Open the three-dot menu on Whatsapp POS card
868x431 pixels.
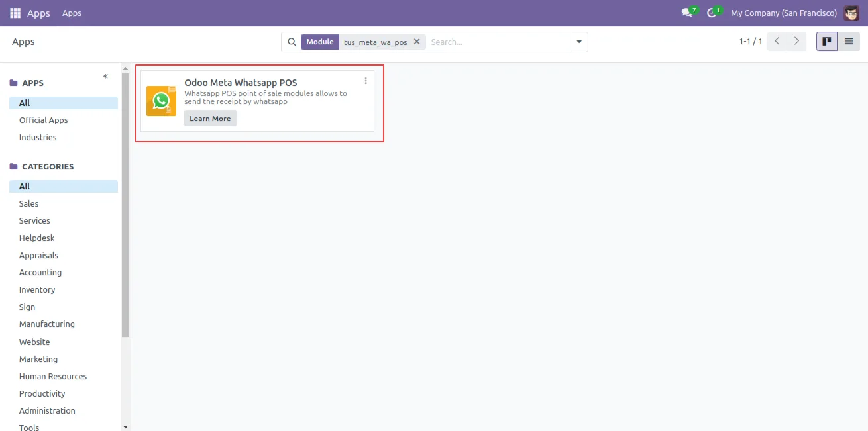click(366, 81)
